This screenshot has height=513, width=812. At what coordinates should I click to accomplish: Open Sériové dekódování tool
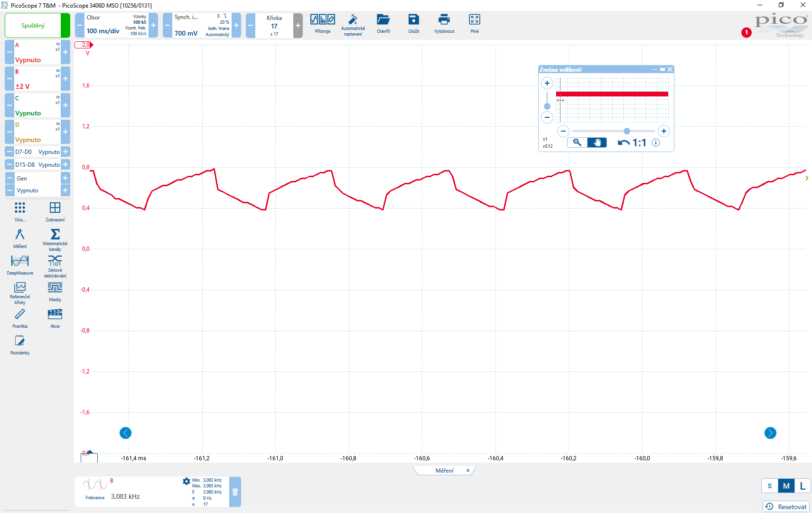(x=55, y=266)
